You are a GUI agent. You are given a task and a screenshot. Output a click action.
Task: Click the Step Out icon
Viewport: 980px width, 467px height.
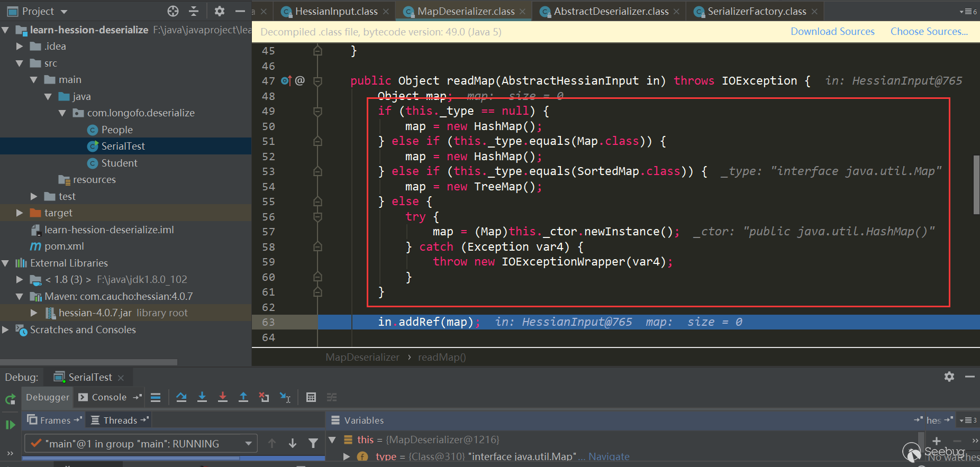(x=243, y=397)
